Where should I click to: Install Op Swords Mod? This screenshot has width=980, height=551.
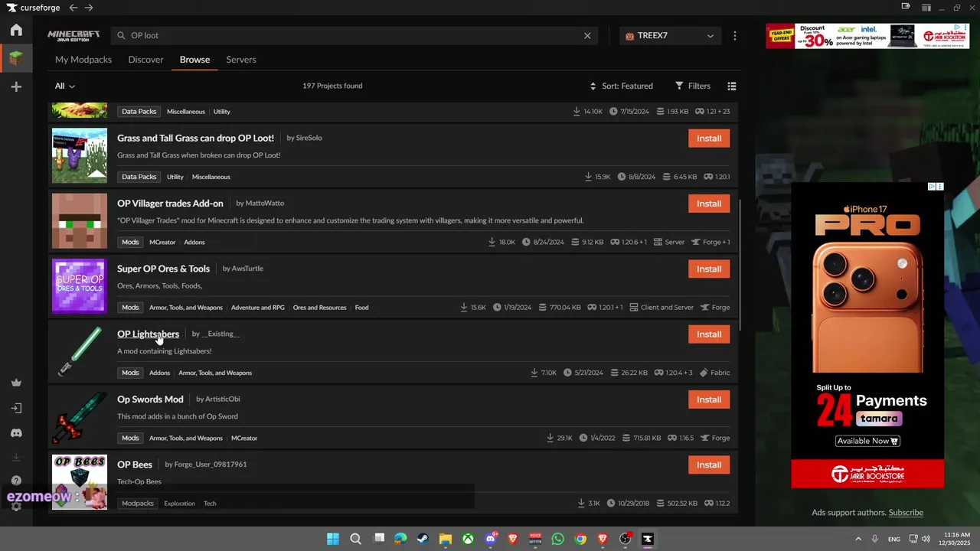(x=709, y=399)
